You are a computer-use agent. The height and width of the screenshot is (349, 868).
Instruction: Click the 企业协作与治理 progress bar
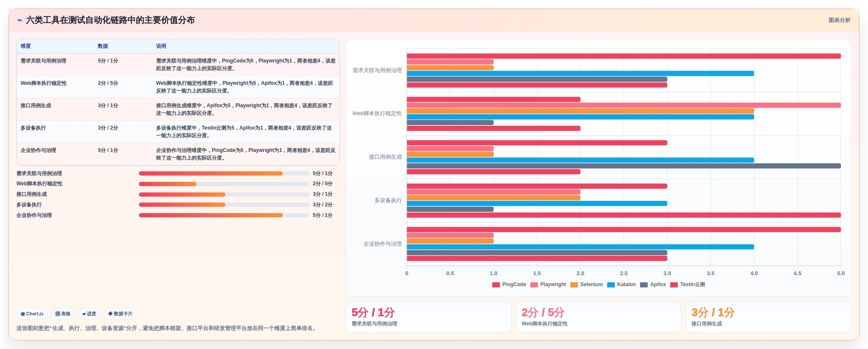coord(224,215)
